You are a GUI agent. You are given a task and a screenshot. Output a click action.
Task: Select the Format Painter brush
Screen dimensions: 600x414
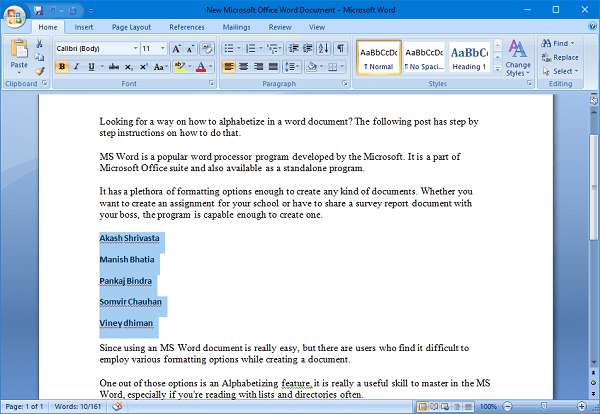click(x=39, y=71)
